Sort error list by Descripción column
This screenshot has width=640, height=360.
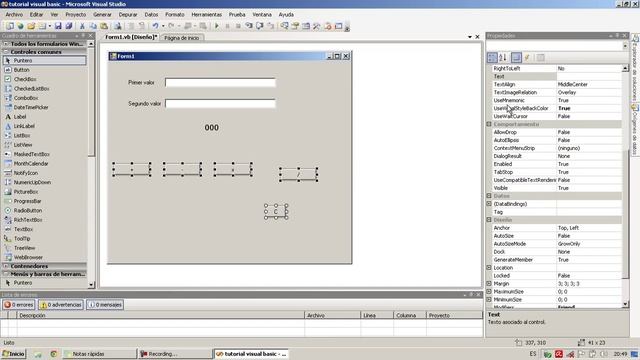(160, 316)
